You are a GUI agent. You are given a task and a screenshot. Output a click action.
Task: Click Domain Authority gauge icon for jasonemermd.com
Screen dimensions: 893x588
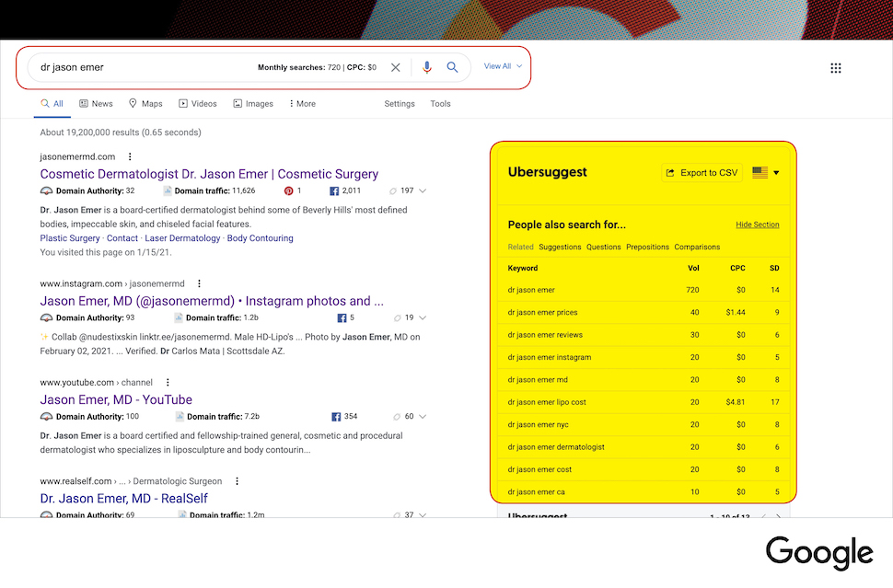coord(46,190)
